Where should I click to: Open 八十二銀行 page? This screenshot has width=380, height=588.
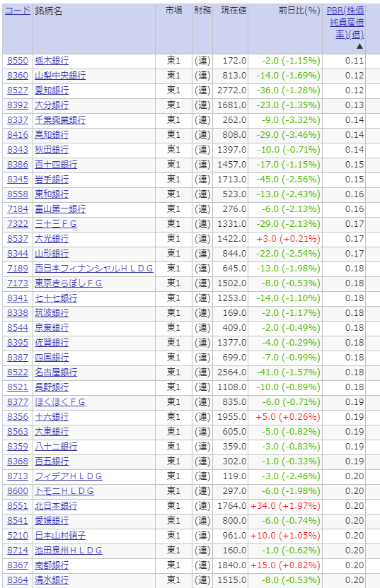[56, 447]
